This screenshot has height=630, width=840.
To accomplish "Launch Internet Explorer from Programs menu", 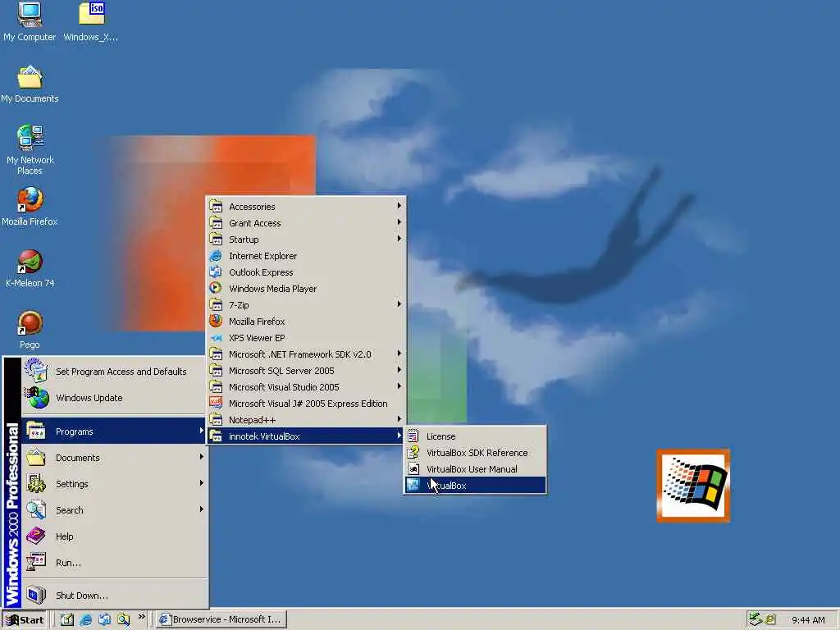I will point(306,256).
